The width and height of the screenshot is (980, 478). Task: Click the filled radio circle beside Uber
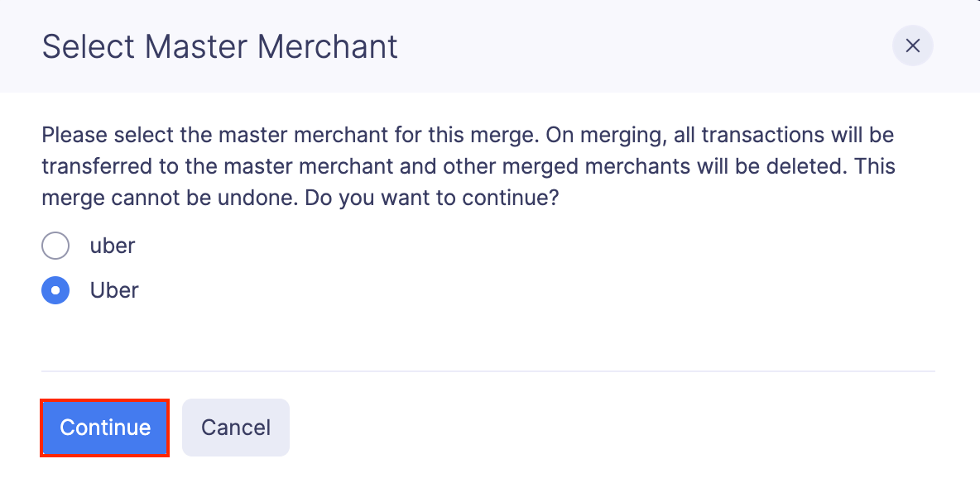[55, 290]
